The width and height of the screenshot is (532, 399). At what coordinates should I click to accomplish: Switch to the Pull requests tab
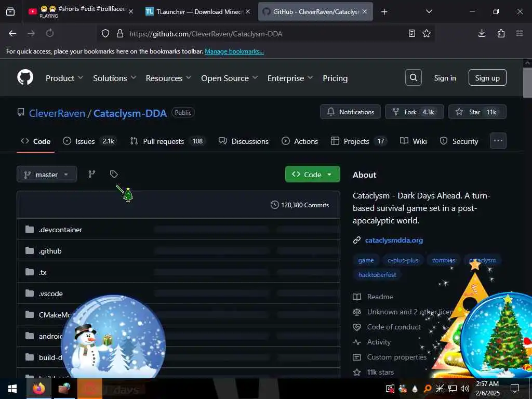click(x=168, y=141)
